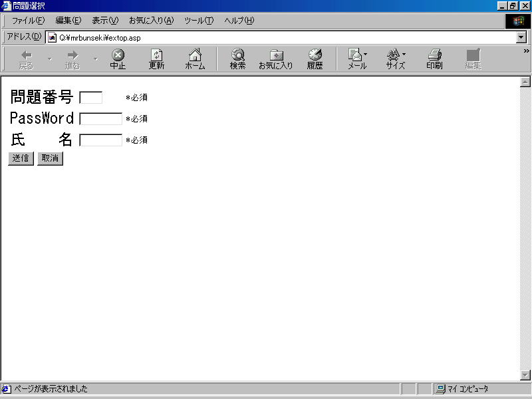Open the 編集(E) menu
This screenshot has height=399, width=532.
coord(68,21)
